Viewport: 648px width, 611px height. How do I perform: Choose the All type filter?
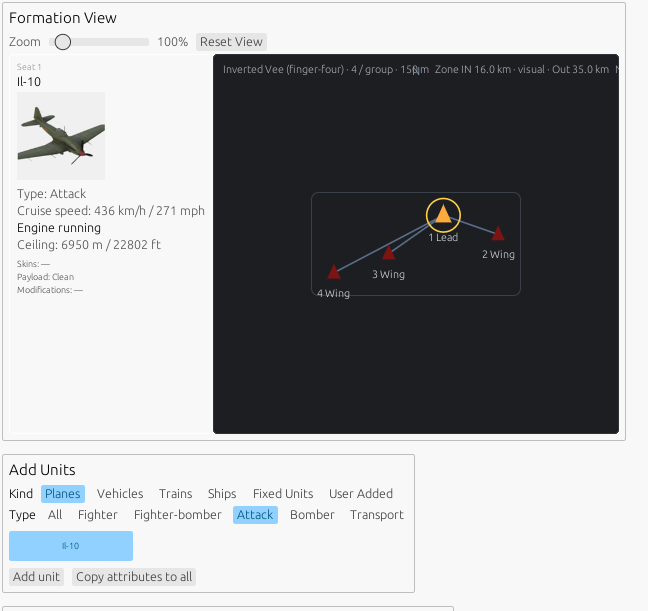(55, 515)
